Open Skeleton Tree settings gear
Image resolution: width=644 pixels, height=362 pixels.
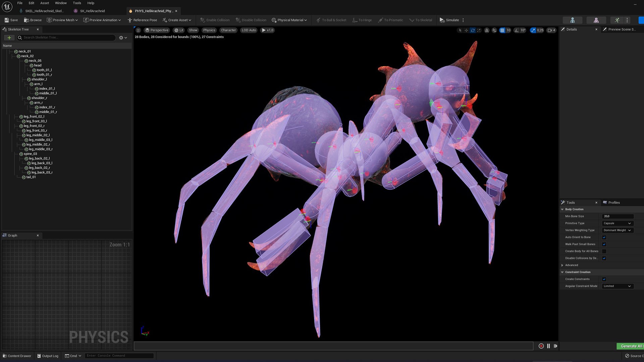pyautogui.click(x=123, y=38)
